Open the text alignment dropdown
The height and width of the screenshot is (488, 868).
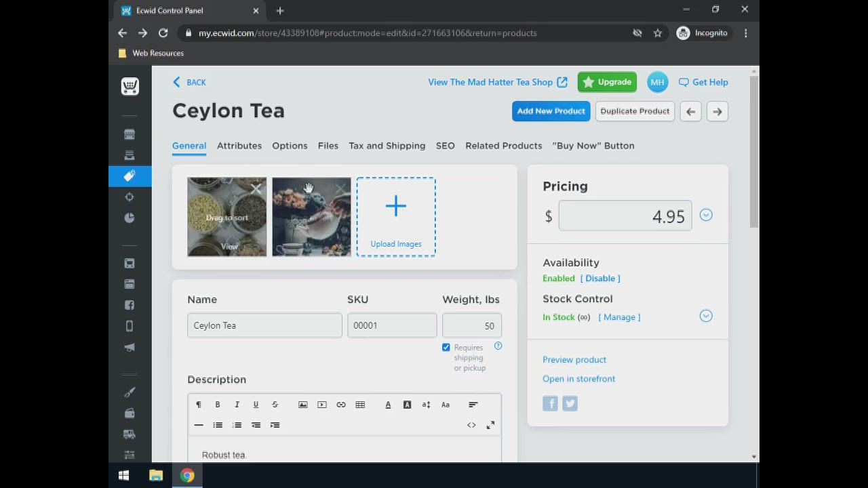click(x=473, y=405)
